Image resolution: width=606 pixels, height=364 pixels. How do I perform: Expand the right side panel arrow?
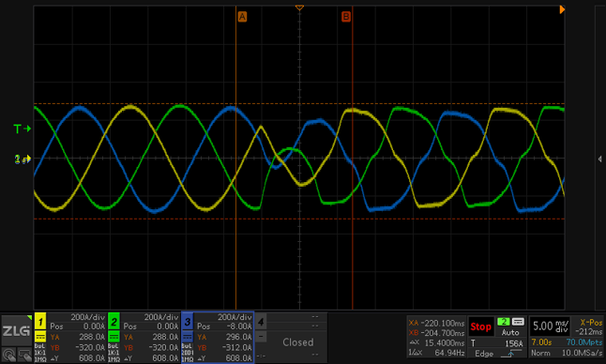[x=599, y=159]
